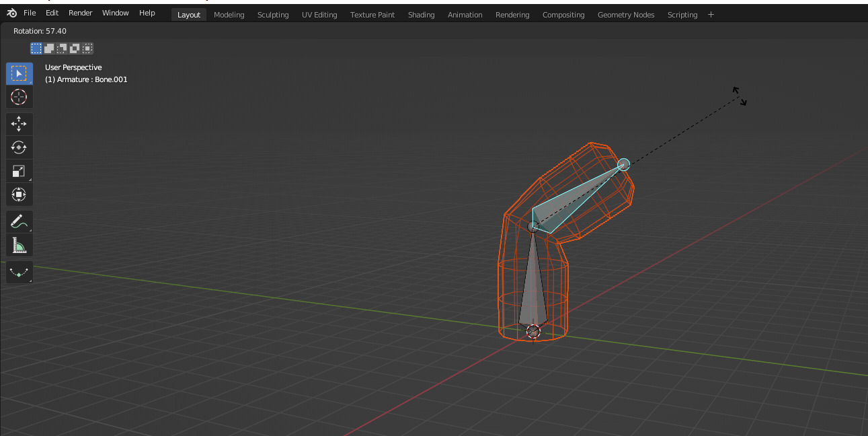Select the Measure tool
The height and width of the screenshot is (436, 868).
[19, 244]
